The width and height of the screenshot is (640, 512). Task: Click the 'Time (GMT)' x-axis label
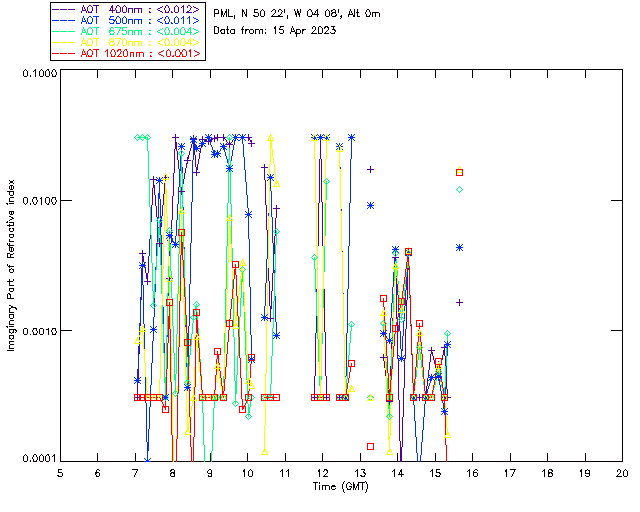point(341,487)
